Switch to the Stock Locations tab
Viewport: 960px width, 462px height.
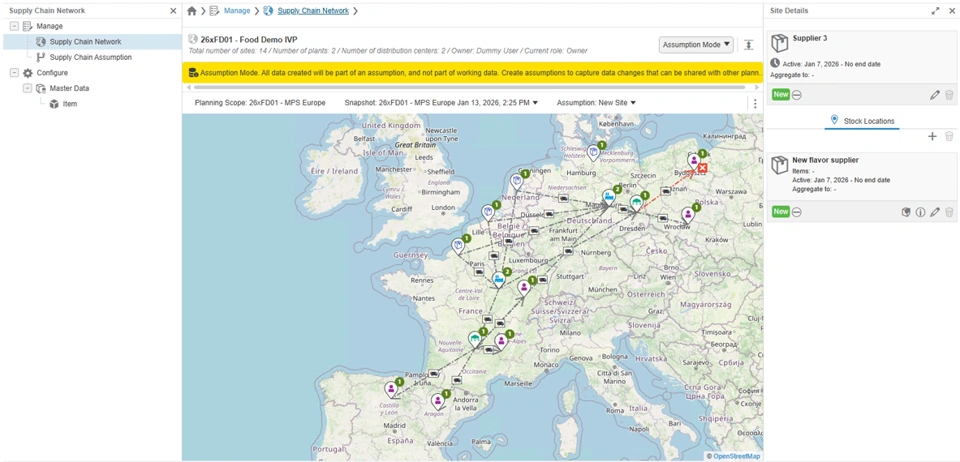pyautogui.click(x=863, y=121)
